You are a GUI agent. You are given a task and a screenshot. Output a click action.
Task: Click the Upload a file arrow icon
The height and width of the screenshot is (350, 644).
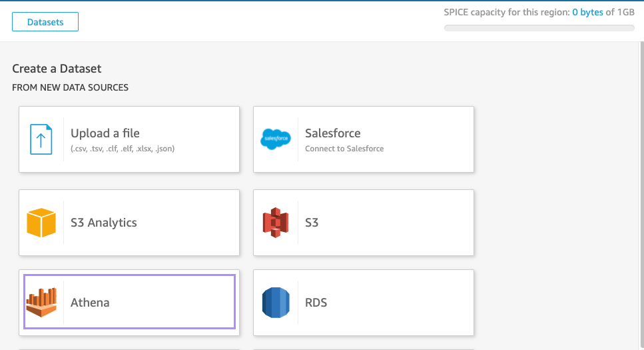pyautogui.click(x=41, y=139)
